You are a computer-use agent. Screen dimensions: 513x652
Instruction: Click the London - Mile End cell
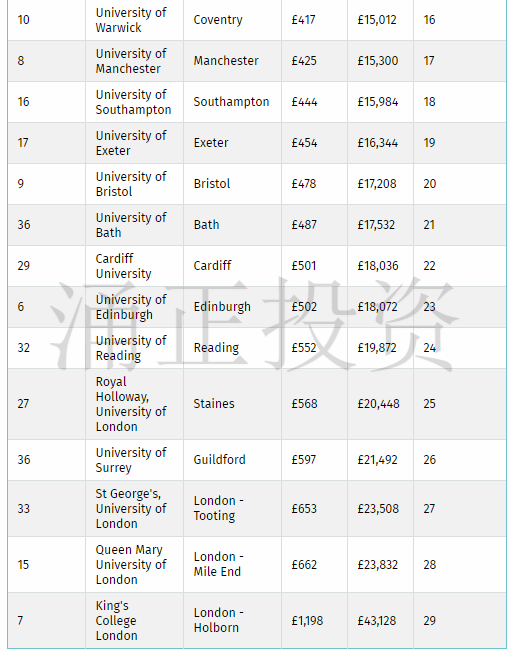[232, 565]
